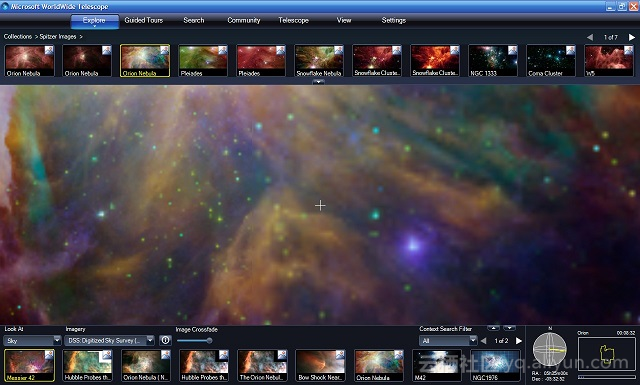Click the WorldWide Telescope title bar icon
Image resolution: width=640 pixels, height=385 pixels.
5,6
